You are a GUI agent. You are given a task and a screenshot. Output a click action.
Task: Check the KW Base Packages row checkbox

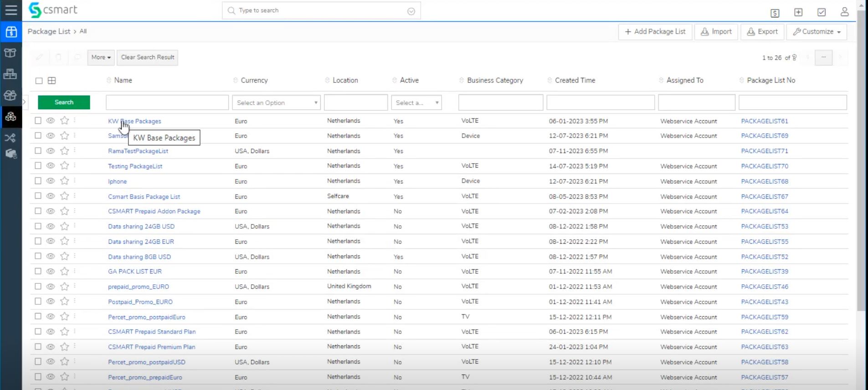click(x=38, y=121)
